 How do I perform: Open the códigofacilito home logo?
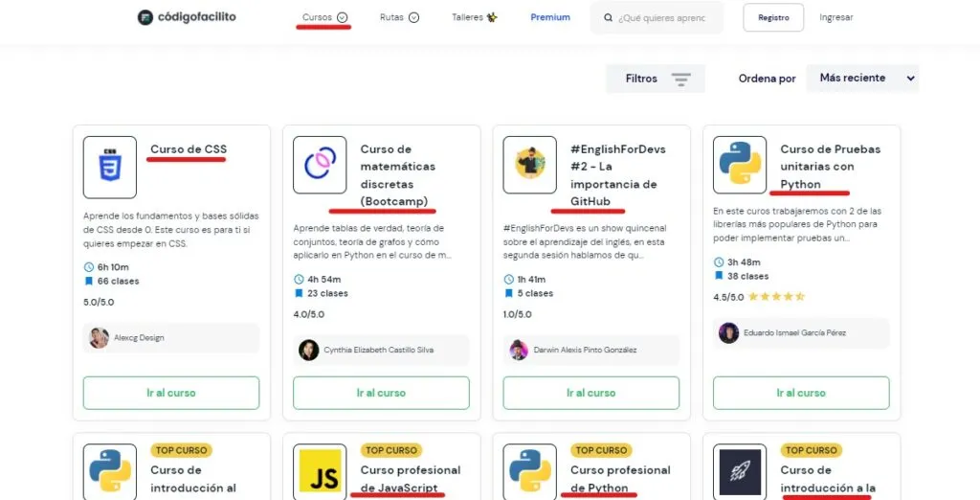tap(187, 17)
